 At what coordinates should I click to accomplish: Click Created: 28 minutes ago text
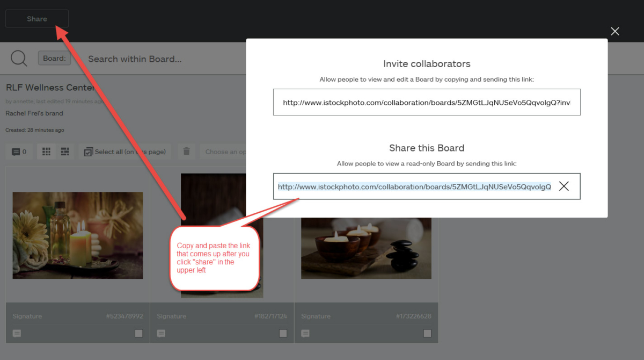tap(35, 130)
